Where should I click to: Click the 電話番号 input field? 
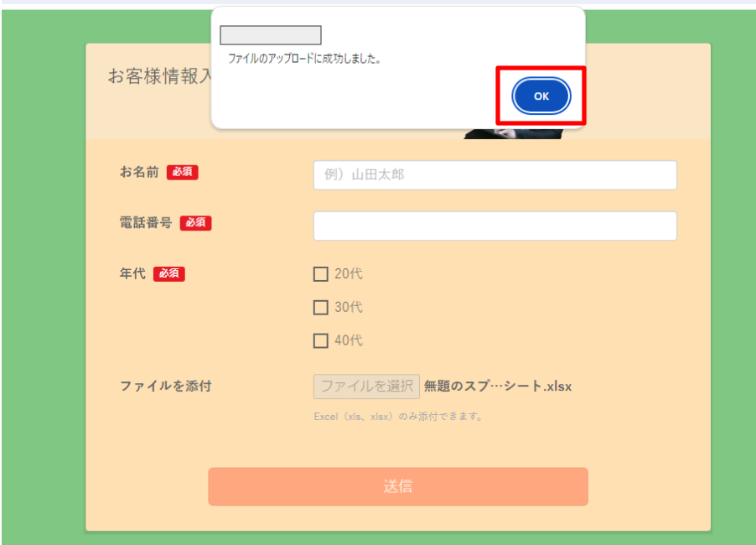click(x=495, y=226)
